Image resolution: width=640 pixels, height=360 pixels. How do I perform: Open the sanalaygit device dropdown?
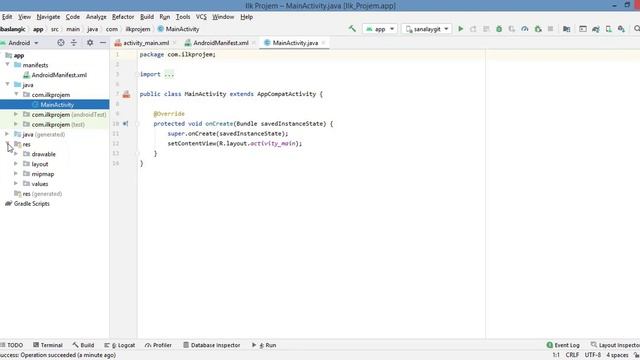pos(427,29)
